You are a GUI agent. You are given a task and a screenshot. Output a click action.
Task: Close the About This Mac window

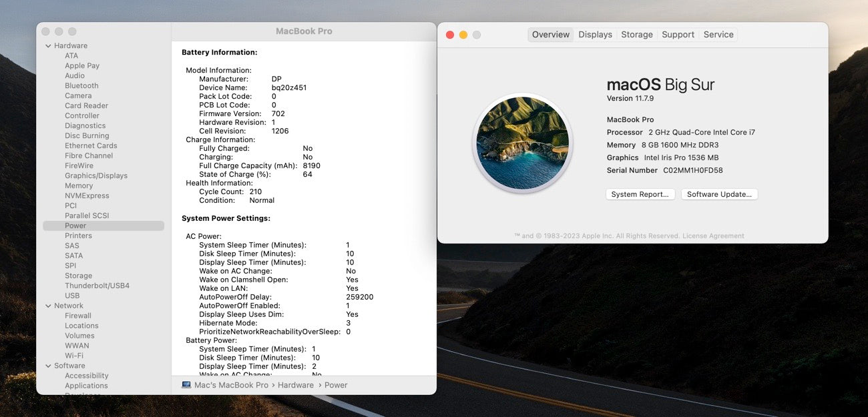[x=450, y=35]
